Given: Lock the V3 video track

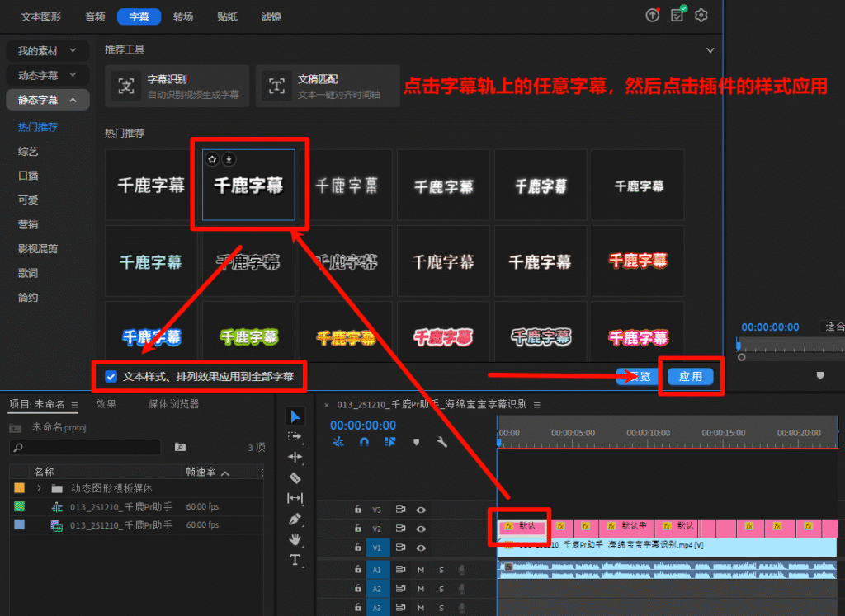Looking at the screenshot, I should click(358, 510).
